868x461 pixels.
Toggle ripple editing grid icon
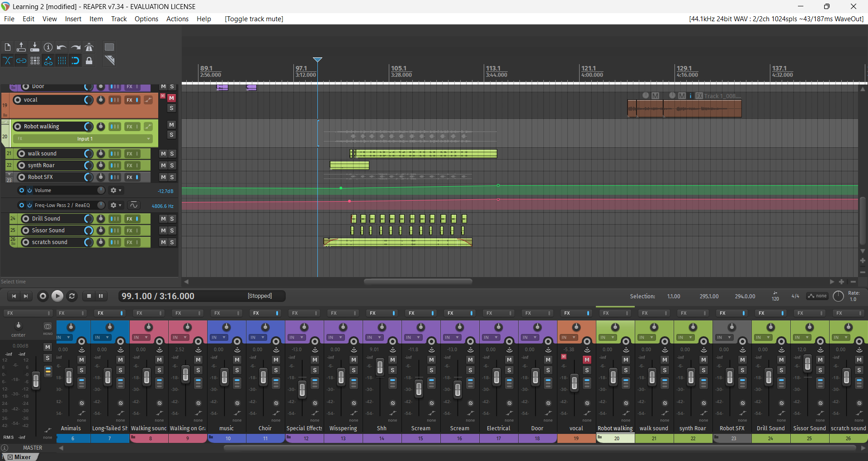[35, 61]
